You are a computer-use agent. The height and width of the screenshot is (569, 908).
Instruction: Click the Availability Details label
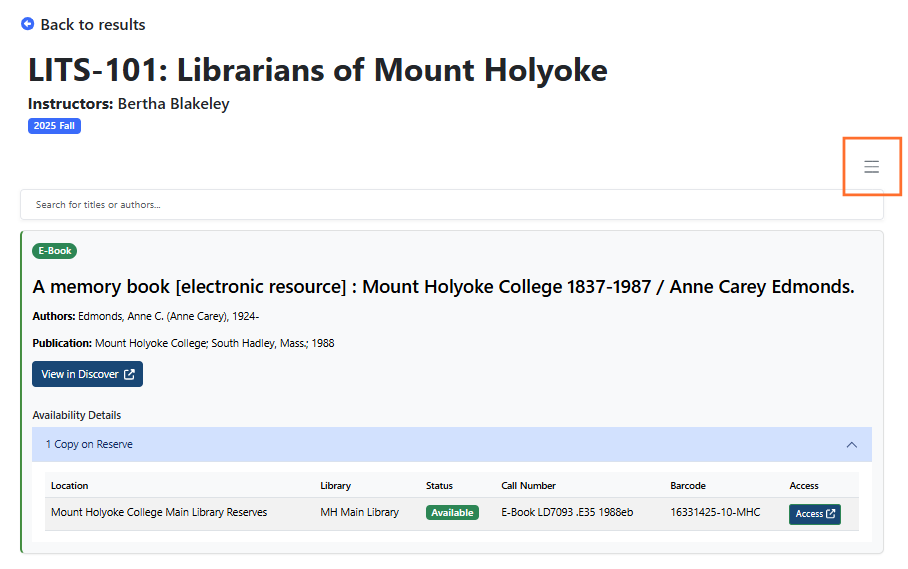coord(76,415)
